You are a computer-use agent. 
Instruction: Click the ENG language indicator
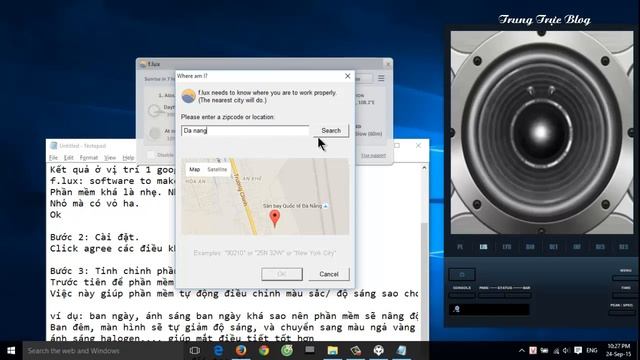pyautogui.click(x=592, y=351)
